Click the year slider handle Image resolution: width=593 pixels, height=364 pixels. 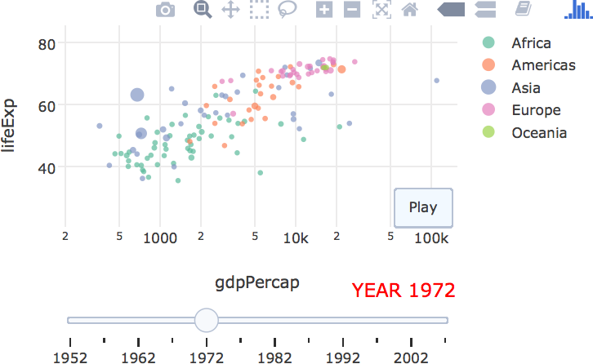207,320
